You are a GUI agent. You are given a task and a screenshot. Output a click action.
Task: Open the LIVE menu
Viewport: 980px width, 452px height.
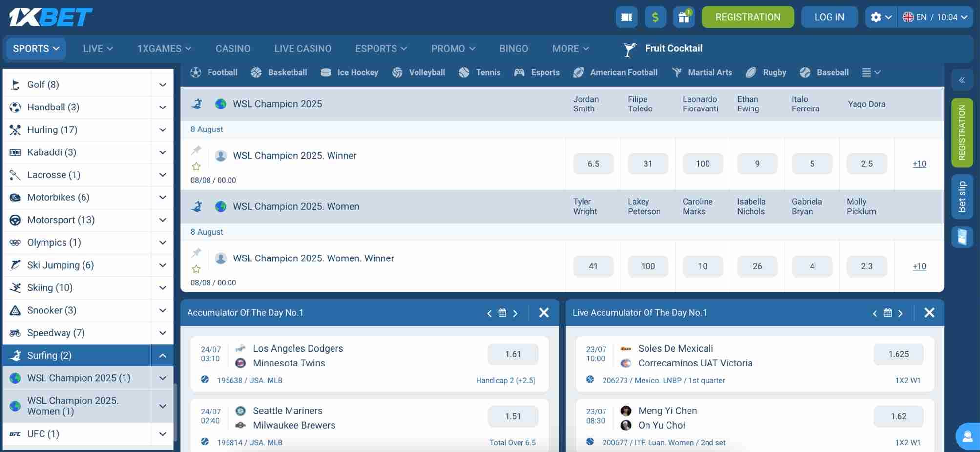(98, 49)
